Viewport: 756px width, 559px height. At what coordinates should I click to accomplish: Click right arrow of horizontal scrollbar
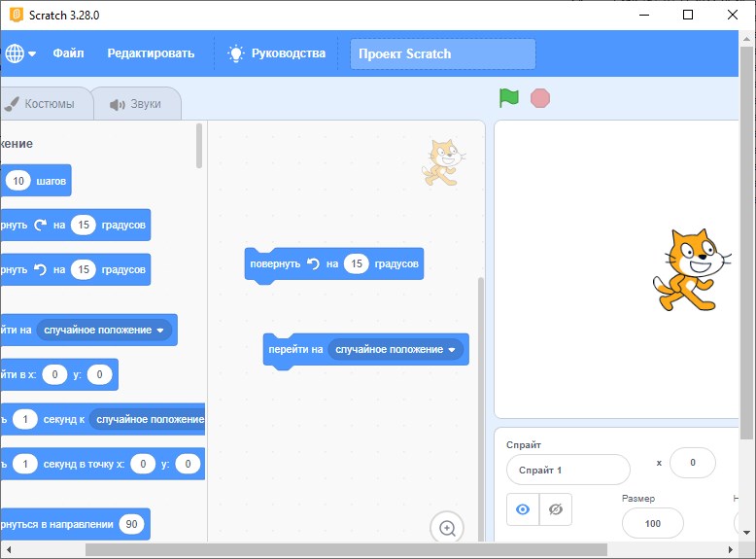[731, 549]
